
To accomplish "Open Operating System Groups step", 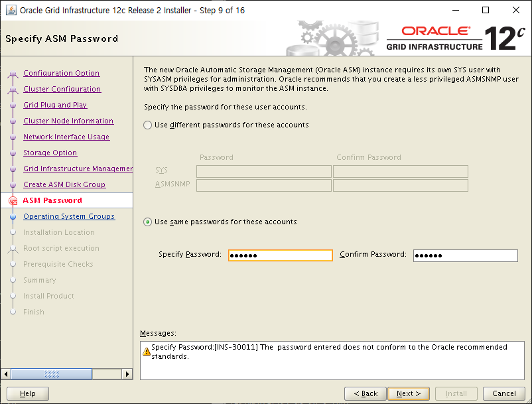I will click(69, 216).
